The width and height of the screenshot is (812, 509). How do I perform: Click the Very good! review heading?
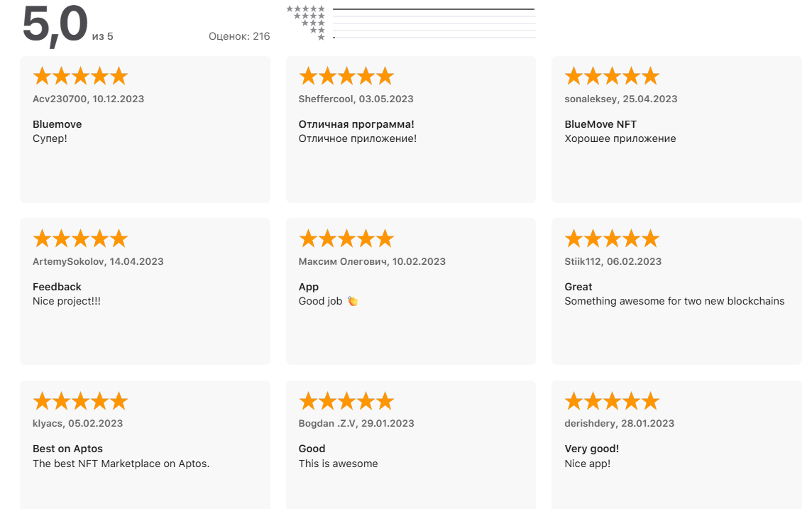pos(592,449)
